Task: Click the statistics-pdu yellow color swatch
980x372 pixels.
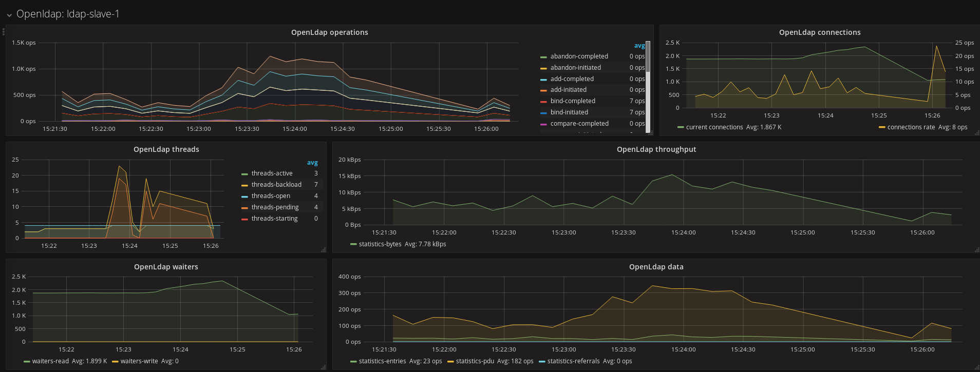Action: [450, 362]
